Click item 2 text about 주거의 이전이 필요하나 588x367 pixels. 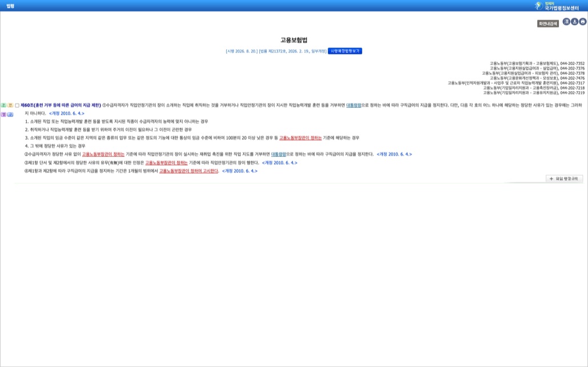click(x=108, y=130)
